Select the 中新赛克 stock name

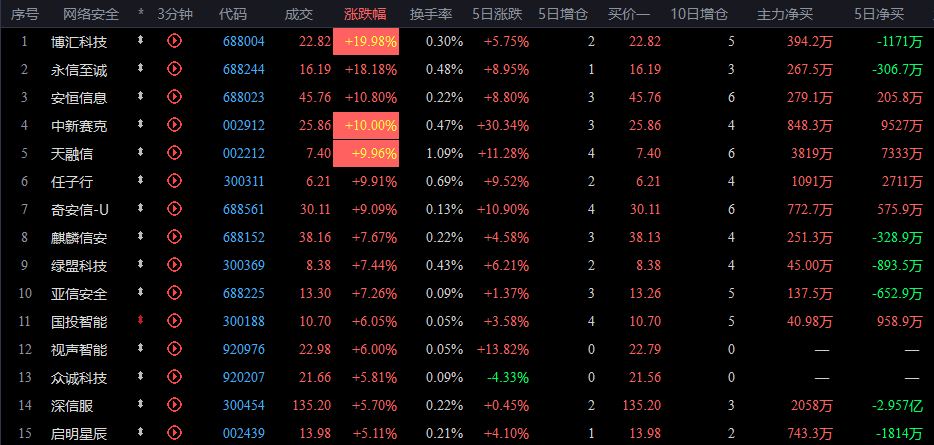point(79,126)
